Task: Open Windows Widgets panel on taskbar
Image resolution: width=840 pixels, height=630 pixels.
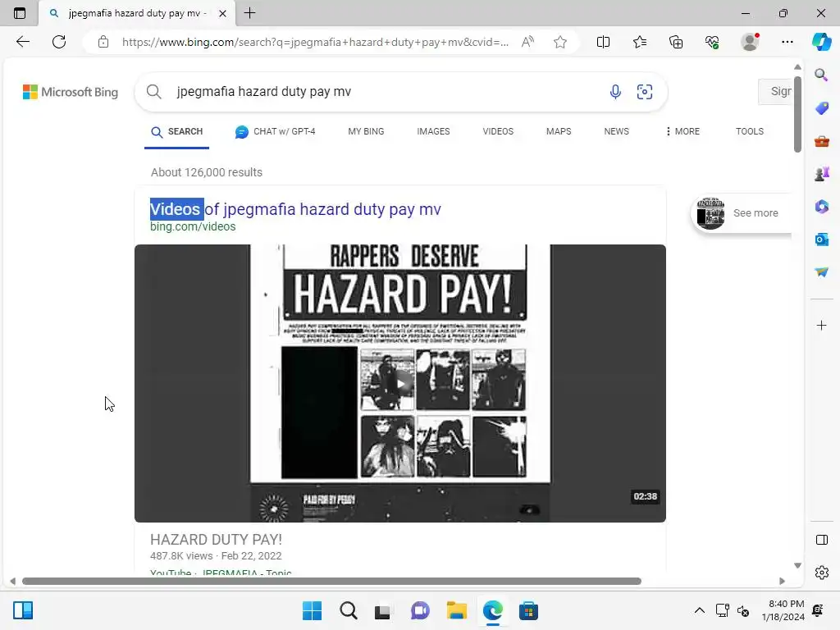Action: pos(23,610)
